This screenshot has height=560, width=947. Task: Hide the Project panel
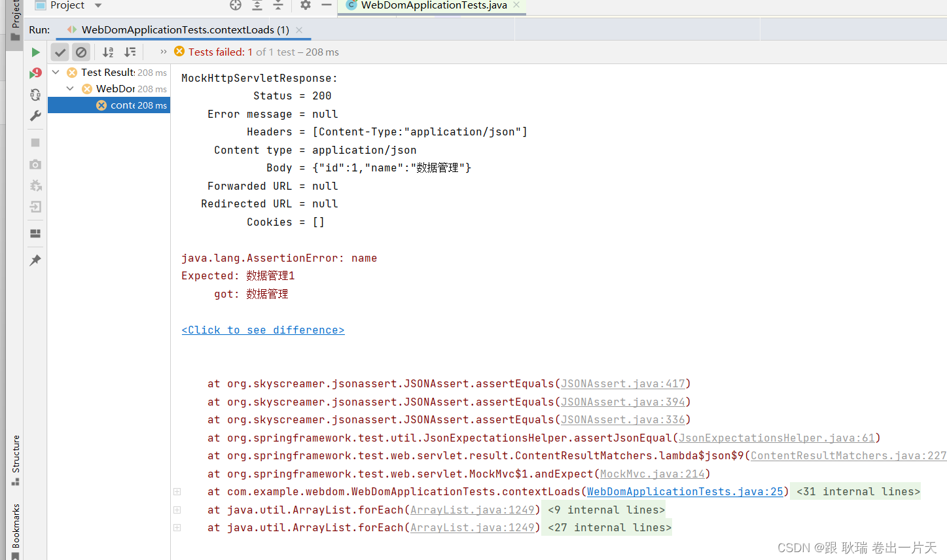click(x=327, y=5)
